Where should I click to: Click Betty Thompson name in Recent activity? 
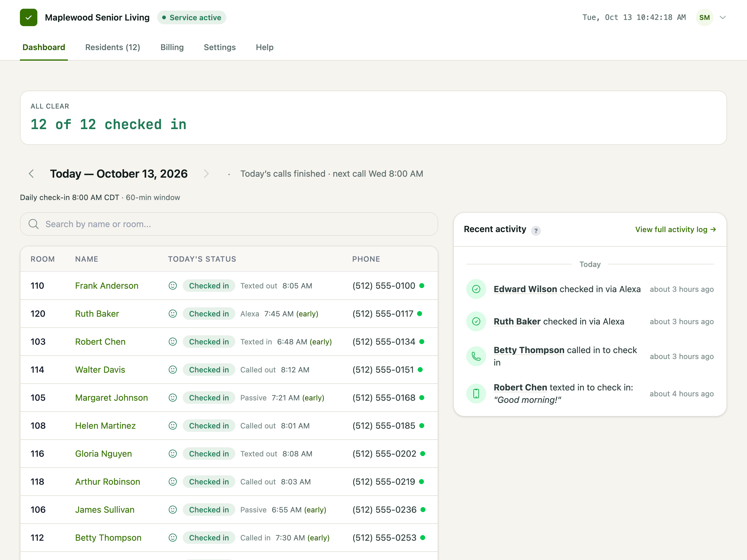coord(529,350)
